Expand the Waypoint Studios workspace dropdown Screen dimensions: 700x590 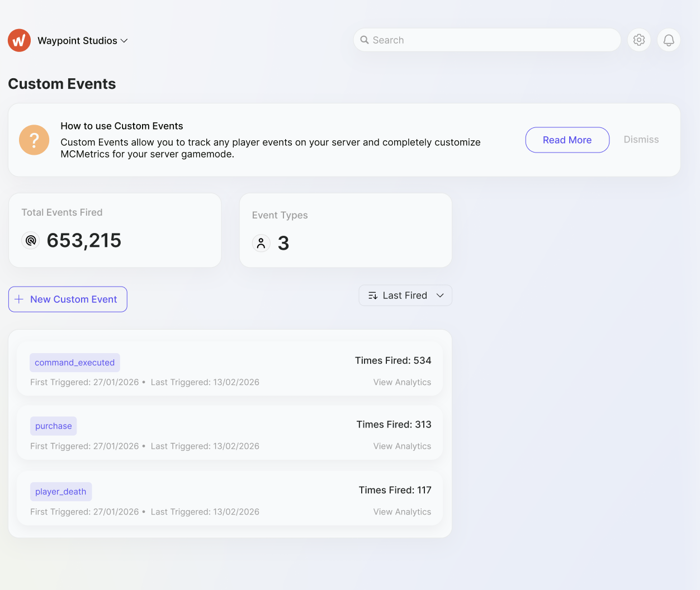[x=83, y=41]
